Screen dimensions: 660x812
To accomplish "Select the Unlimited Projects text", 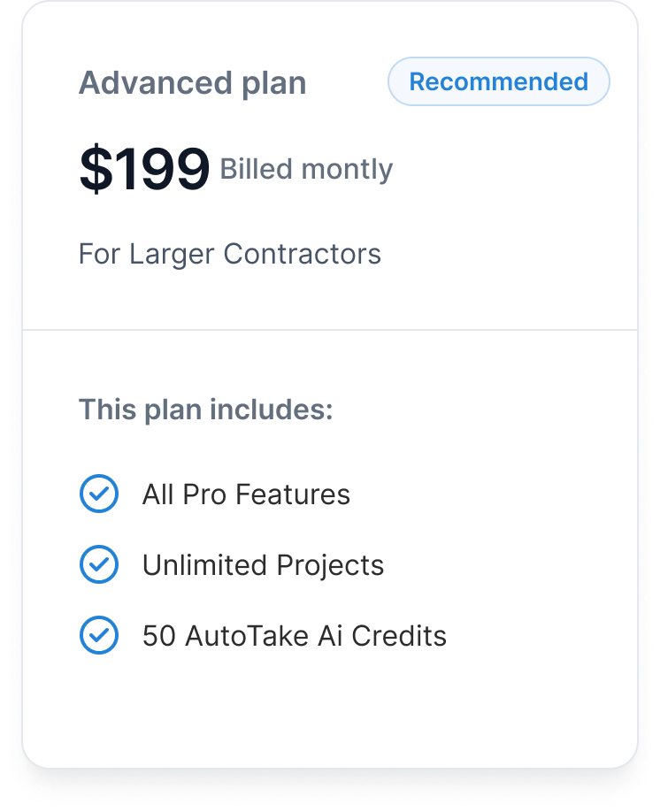I will tap(263, 564).
